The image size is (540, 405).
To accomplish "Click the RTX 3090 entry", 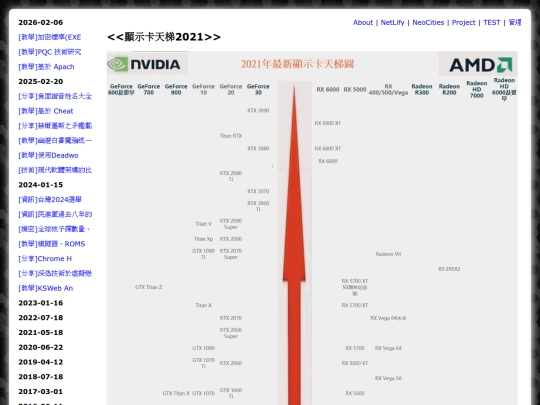I will coord(258,111).
